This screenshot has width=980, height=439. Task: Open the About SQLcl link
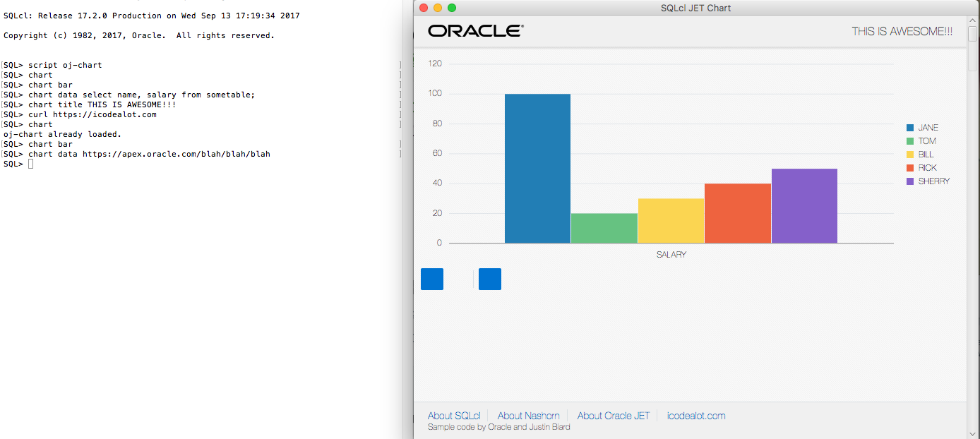[x=454, y=416]
